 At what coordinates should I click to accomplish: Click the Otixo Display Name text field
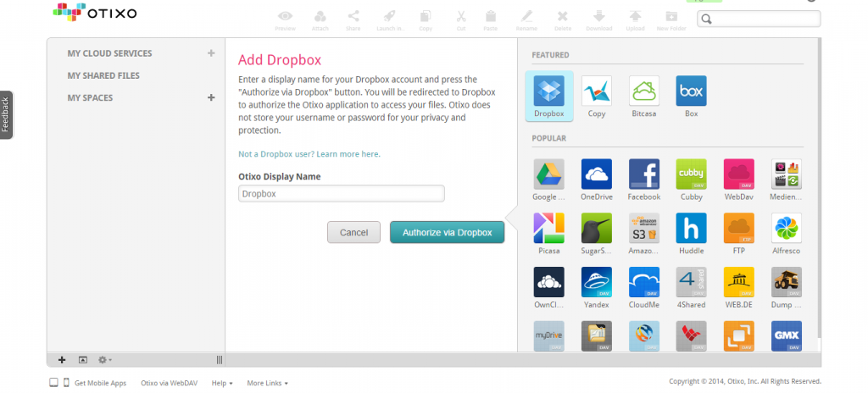341,194
